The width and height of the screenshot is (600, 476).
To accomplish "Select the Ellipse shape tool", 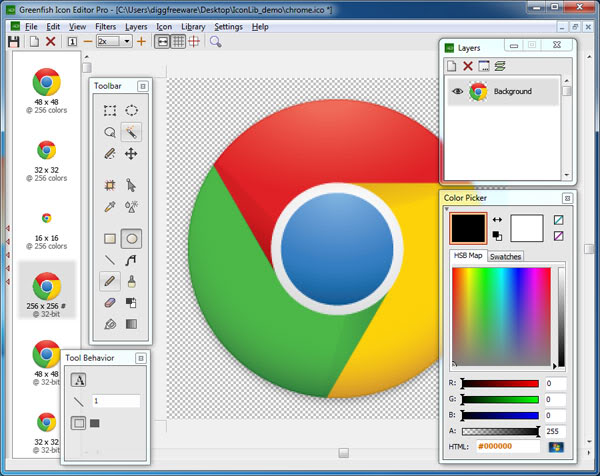I will click(x=131, y=238).
